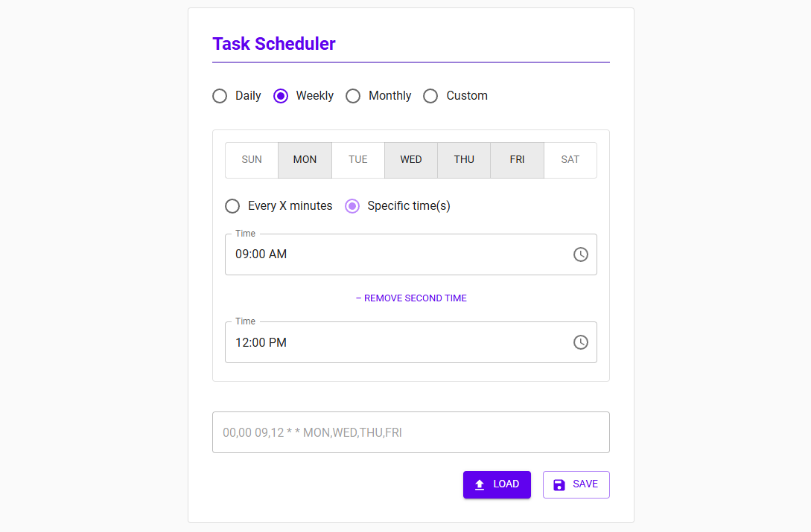Screen dimensions: 811x532
Task: Toggle Sunday in the weekday selector
Action: (x=252, y=160)
